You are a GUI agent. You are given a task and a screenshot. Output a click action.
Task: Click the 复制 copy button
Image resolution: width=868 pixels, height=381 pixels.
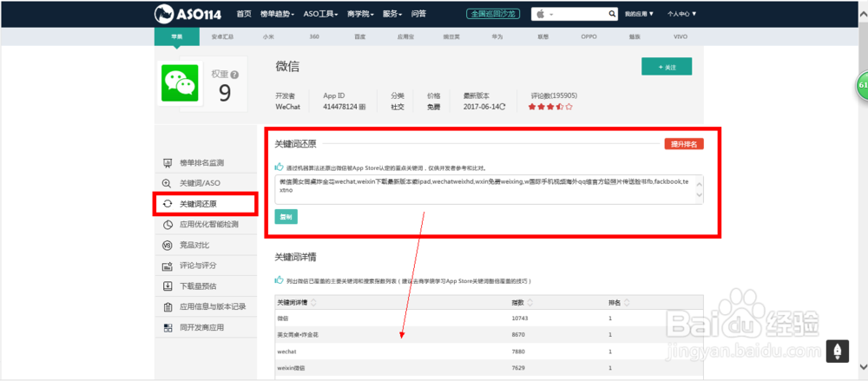click(x=286, y=217)
